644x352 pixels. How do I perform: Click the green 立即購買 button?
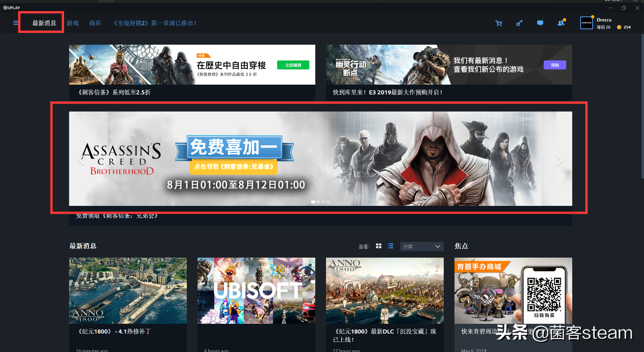click(x=293, y=65)
